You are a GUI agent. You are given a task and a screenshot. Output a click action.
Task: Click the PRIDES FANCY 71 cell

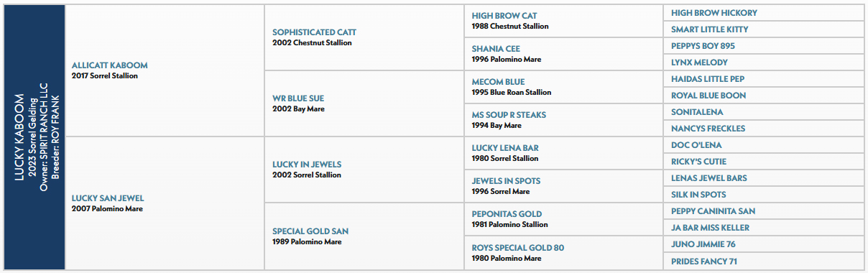pos(763,262)
